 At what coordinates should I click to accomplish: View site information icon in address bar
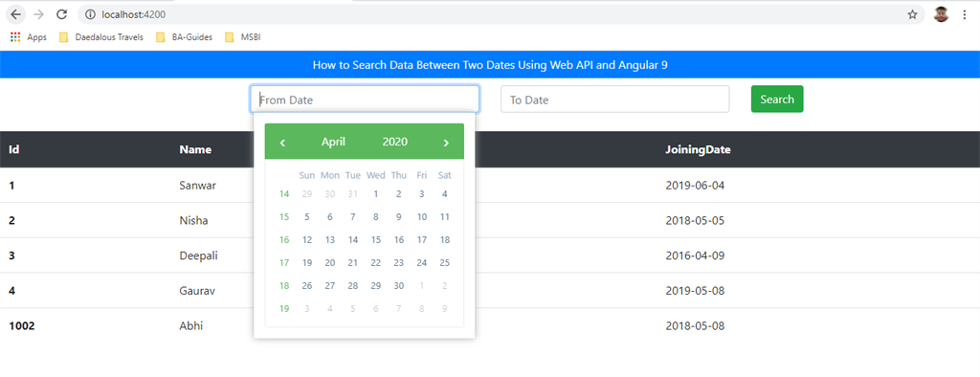(90, 14)
